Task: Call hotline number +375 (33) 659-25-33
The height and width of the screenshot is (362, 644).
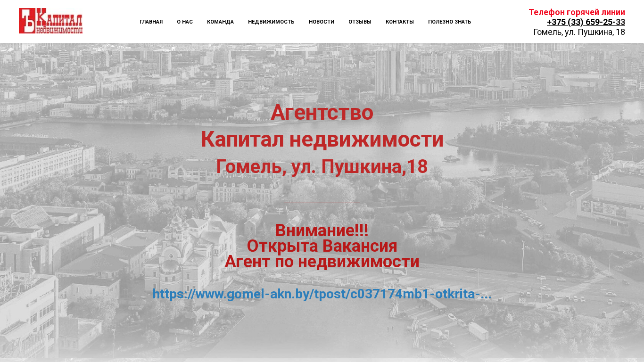Action: [586, 22]
